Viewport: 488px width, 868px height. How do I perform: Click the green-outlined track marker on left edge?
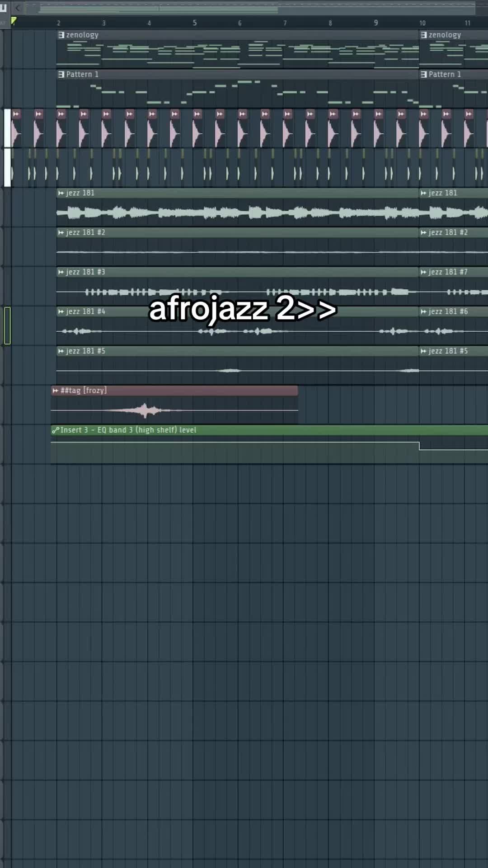pyautogui.click(x=7, y=325)
